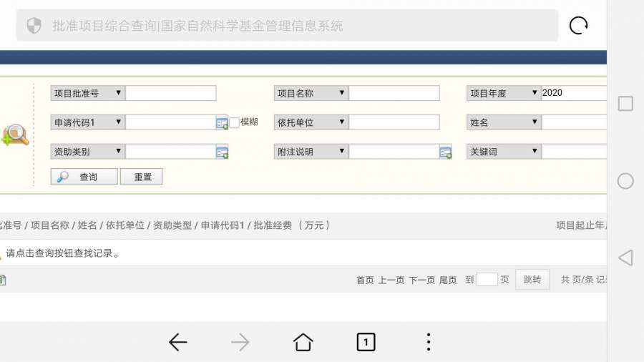
Task: Open the tab switcher showing 1
Action: [x=366, y=342]
